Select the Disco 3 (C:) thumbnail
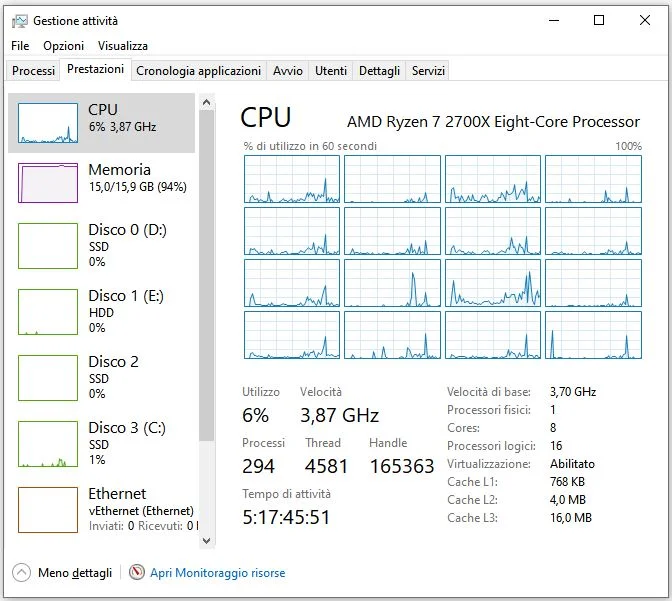Image resolution: width=672 pixels, height=601 pixels. pos(48,444)
